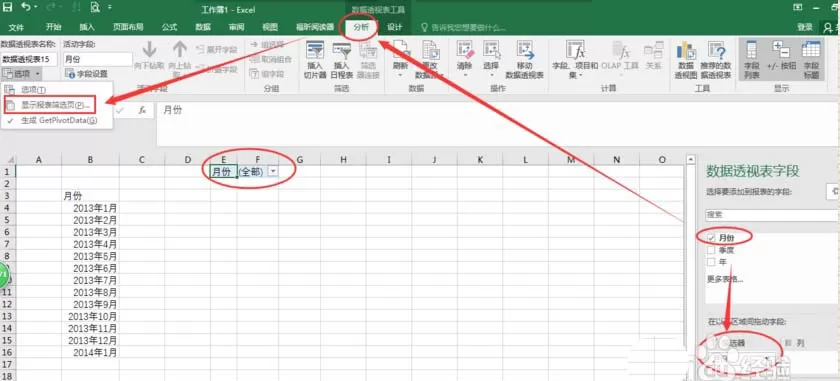Screen dimensions: 840x381
Task: Click the formula bar confirm checkmark
Action: pyautogui.click(x=119, y=110)
